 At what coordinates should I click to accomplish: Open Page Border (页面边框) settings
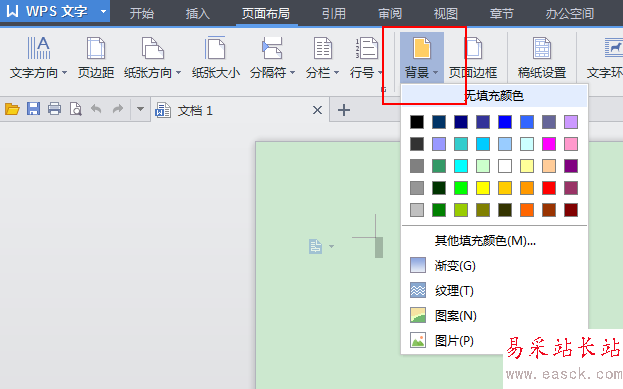coord(473,58)
